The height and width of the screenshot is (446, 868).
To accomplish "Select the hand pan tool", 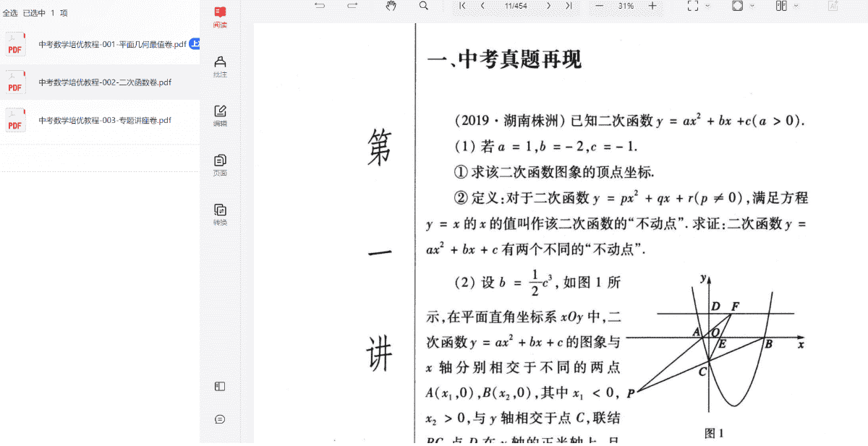I will pyautogui.click(x=391, y=6).
